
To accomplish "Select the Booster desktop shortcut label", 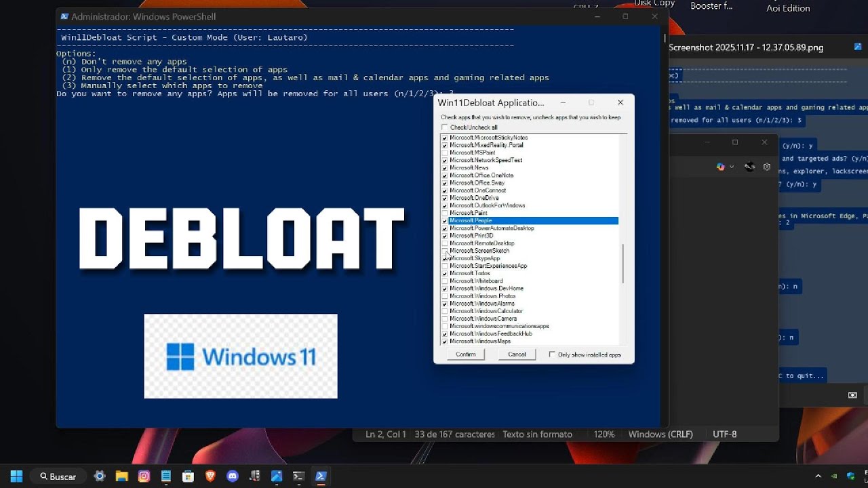I will pyautogui.click(x=711, y=6).
